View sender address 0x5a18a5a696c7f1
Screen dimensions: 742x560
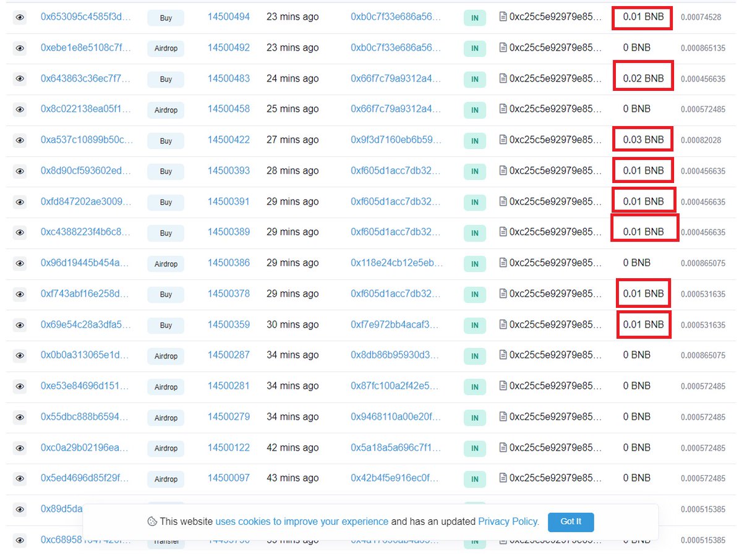click(x=395, y=448)
